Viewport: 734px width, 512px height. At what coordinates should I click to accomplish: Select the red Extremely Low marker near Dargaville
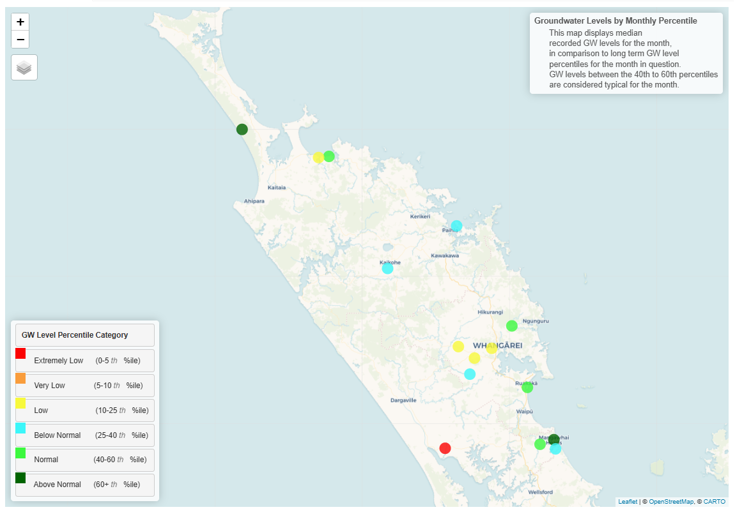pyautogui.click(x=445, y=448)
